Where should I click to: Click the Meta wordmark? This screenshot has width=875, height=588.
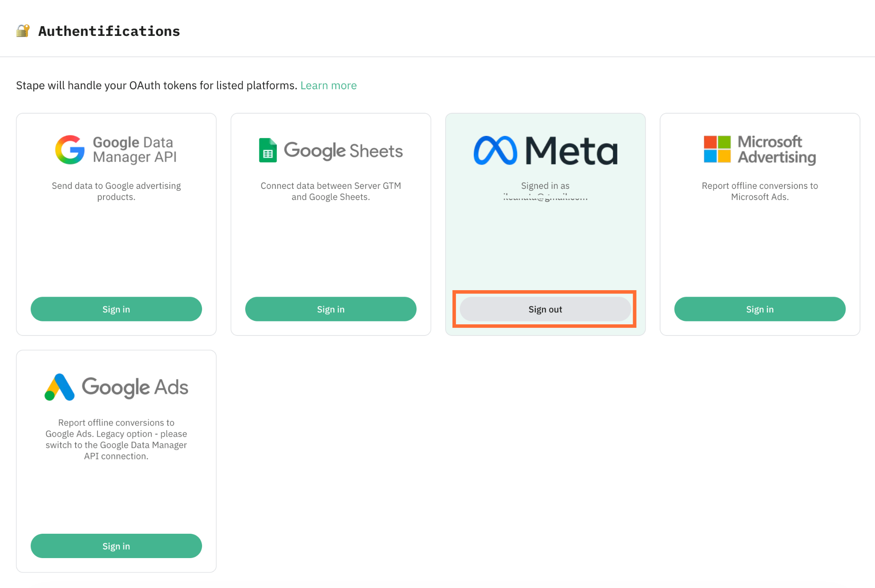click(x=572, y=150)
